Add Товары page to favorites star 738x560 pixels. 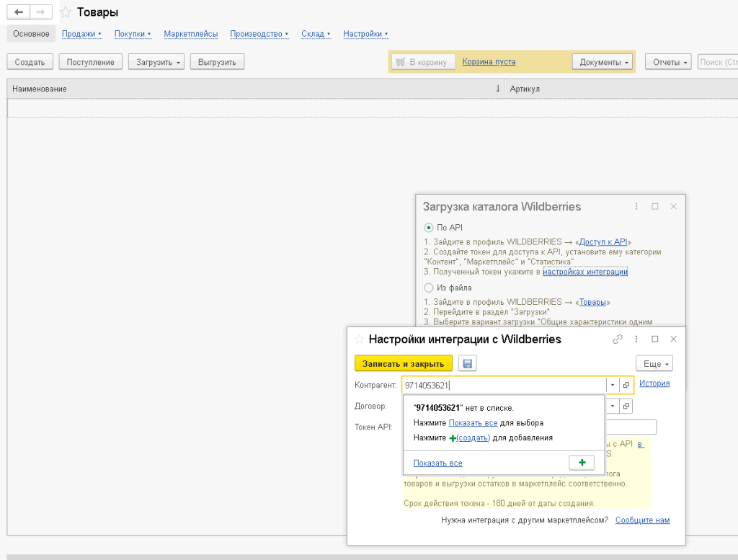click(x=66, y=12)
